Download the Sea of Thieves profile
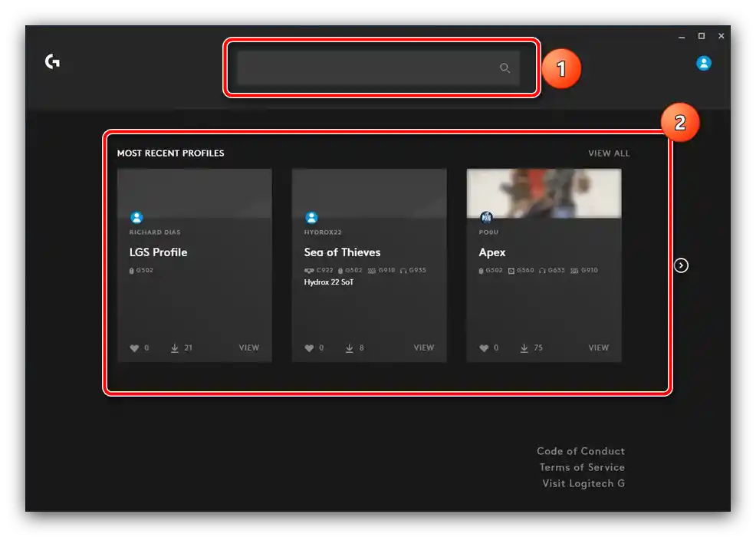The image size is (756, 537). 349,348
